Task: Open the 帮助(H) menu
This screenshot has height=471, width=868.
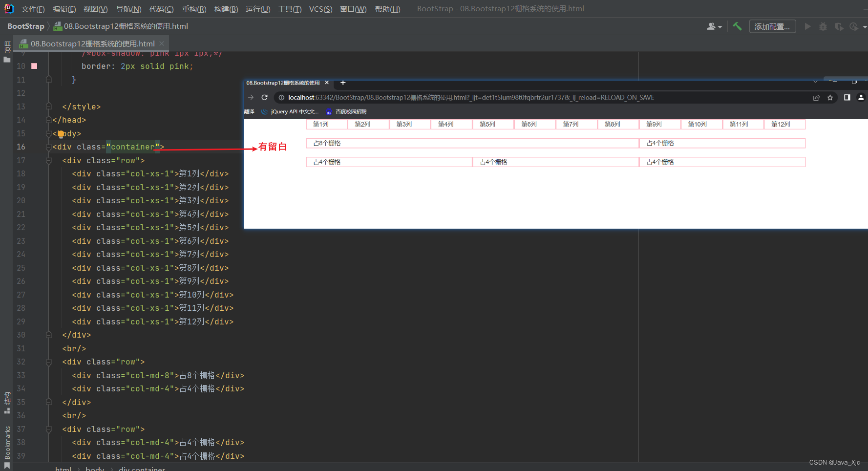Action: pyautogui.click(x=388, y=9)
